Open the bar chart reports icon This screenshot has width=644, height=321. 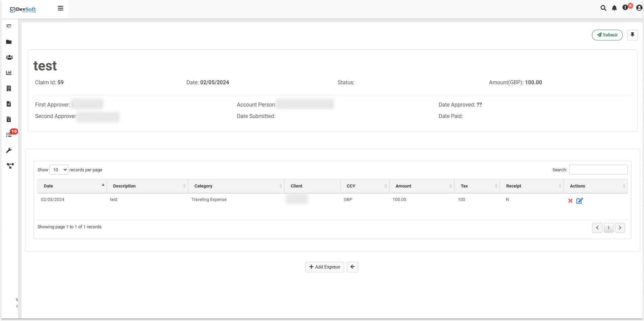(9, 73)
